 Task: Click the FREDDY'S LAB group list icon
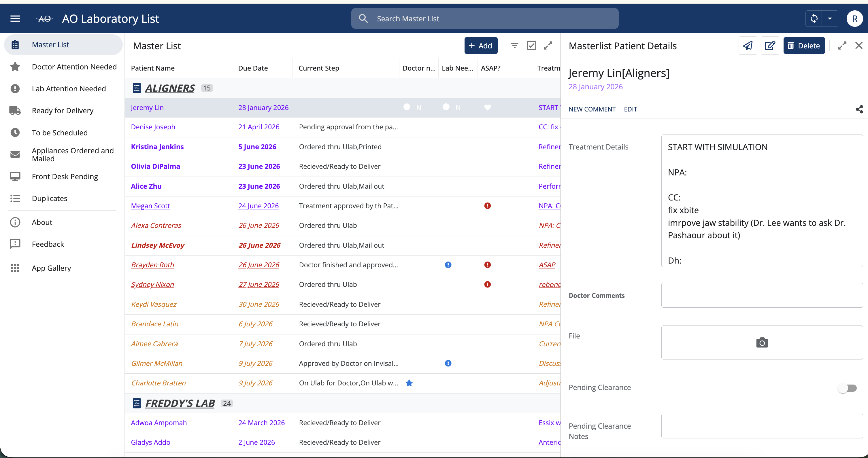pyautogui.click(x=137, y=403)
